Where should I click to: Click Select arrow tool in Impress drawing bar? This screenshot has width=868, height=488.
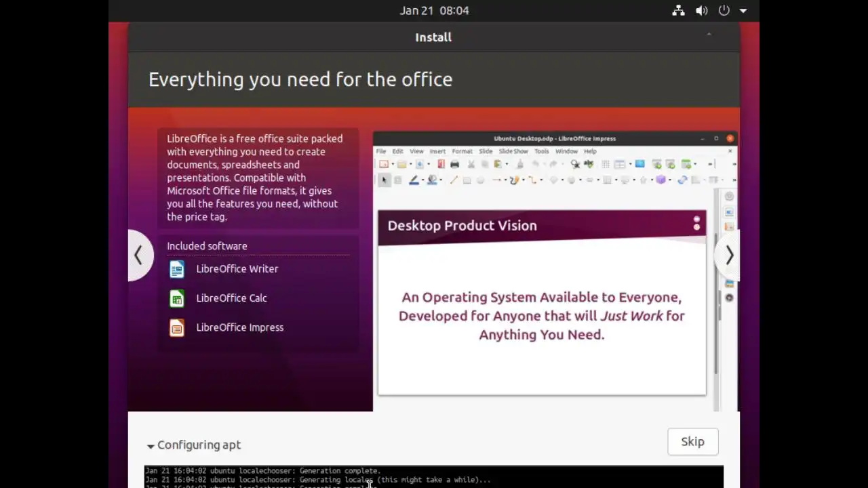pos(384,180)
